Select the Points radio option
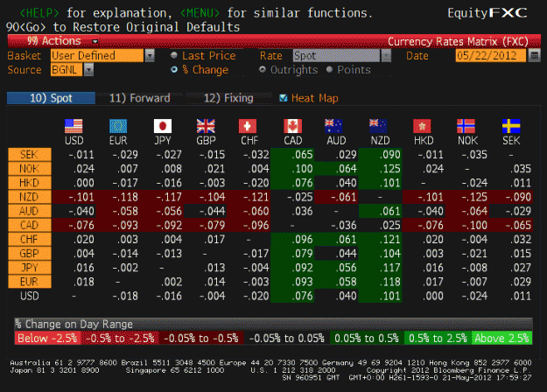 pos(329,69)
